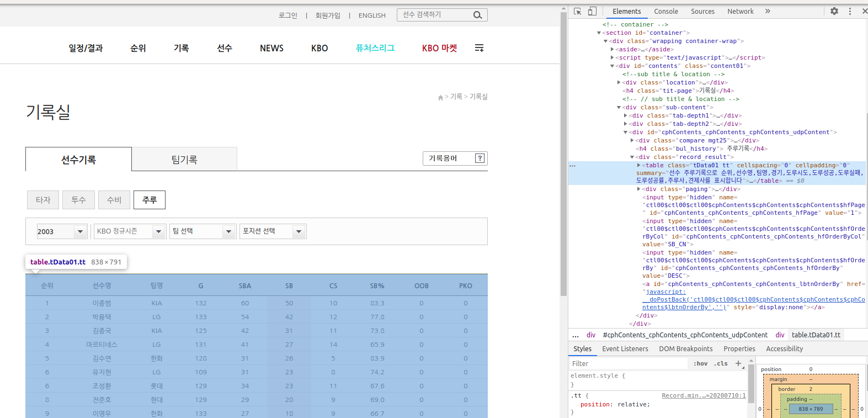Switch site to ENGLISH

372,15
